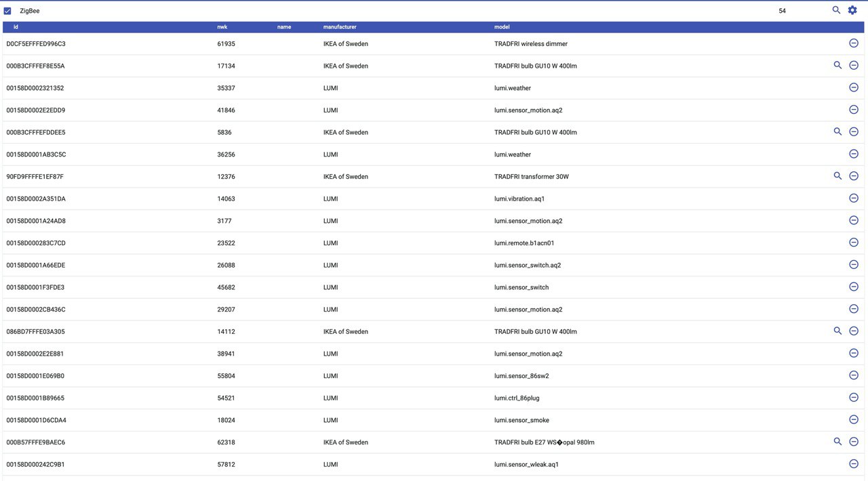Image resolution: width=868 pixels, height=481 pixels.
Task: Remove device 000B57FFFE9BAEC6
Action: point(854,441)
